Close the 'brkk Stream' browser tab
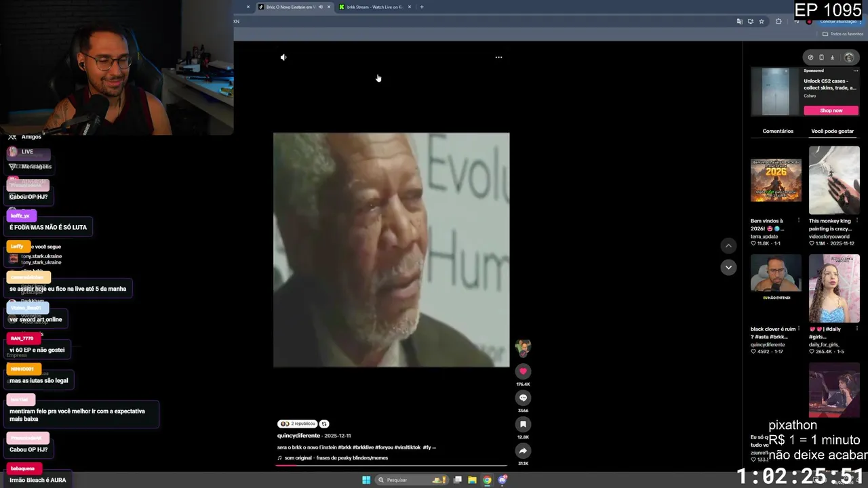This screenshot has width=868, height=488. [409, 7]
